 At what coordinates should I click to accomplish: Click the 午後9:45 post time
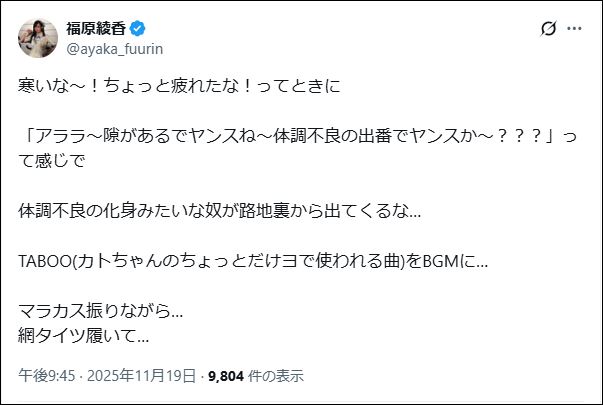[x=42, y=376]
